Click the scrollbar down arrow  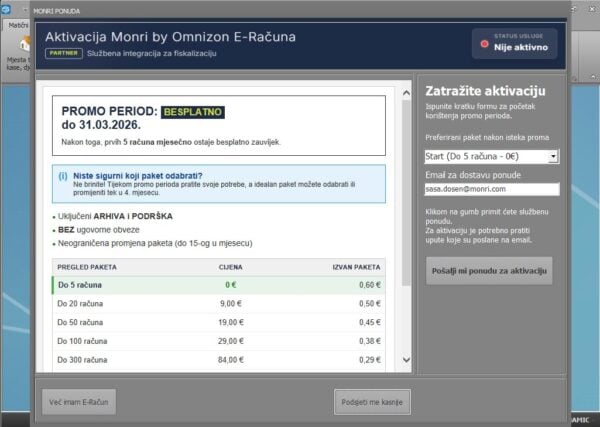point(406,360)
